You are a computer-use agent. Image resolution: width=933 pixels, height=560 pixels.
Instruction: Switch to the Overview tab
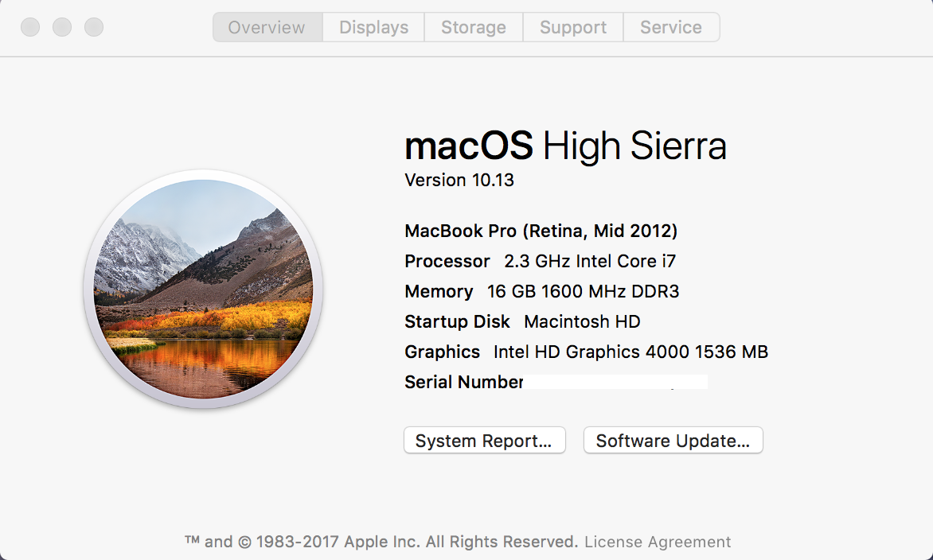(x=267, y=27)
